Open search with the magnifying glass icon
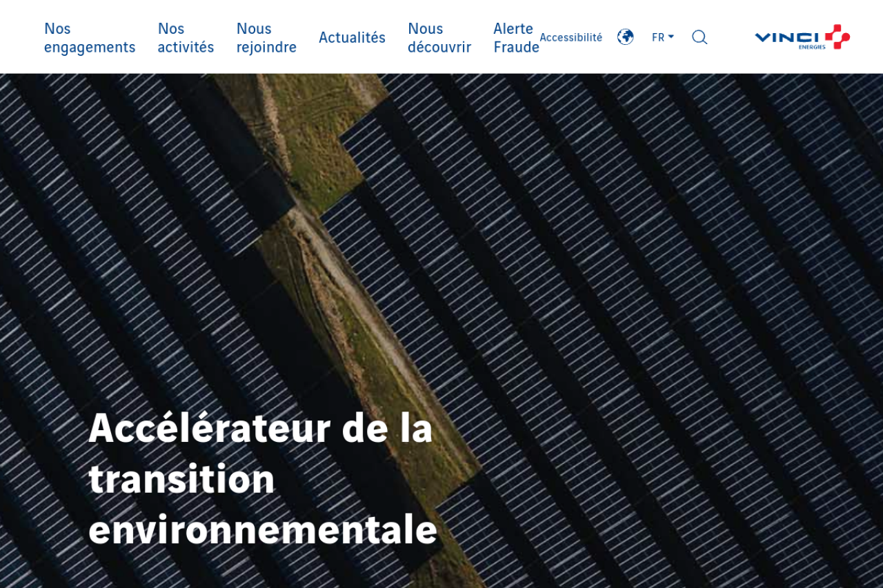Screen dimensions: 883x588 (x=700, y=37)
